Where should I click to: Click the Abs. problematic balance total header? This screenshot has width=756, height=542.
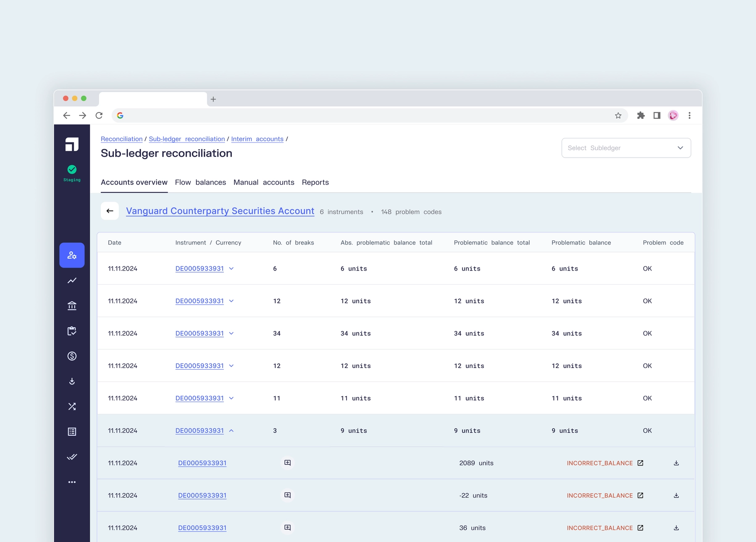tap(386, 243)
